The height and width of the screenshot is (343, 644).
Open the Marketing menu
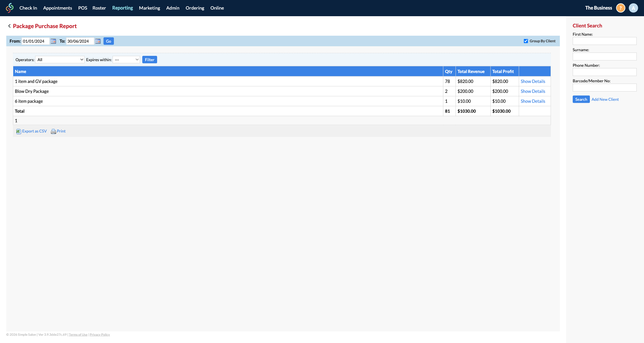[149, 8]
